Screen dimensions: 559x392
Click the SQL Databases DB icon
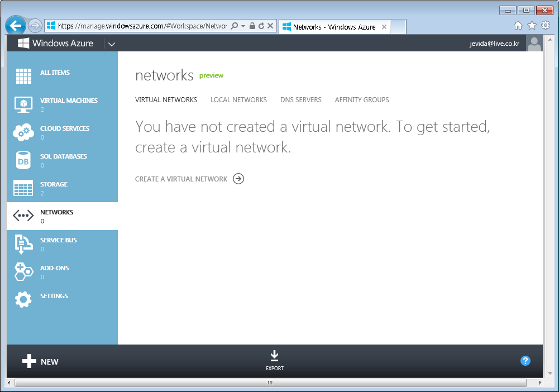click(x=23, y=160)
